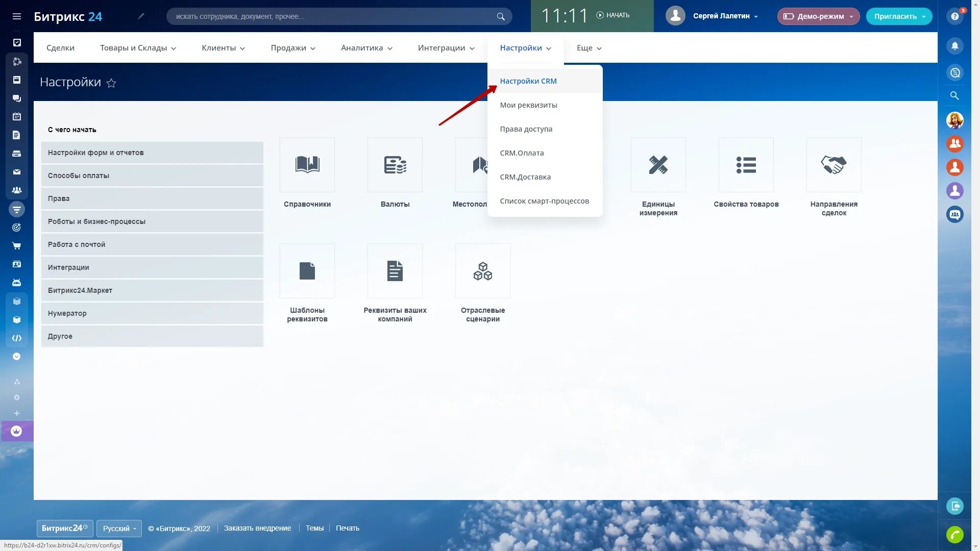Select Настройки CRM menu item

528,81
